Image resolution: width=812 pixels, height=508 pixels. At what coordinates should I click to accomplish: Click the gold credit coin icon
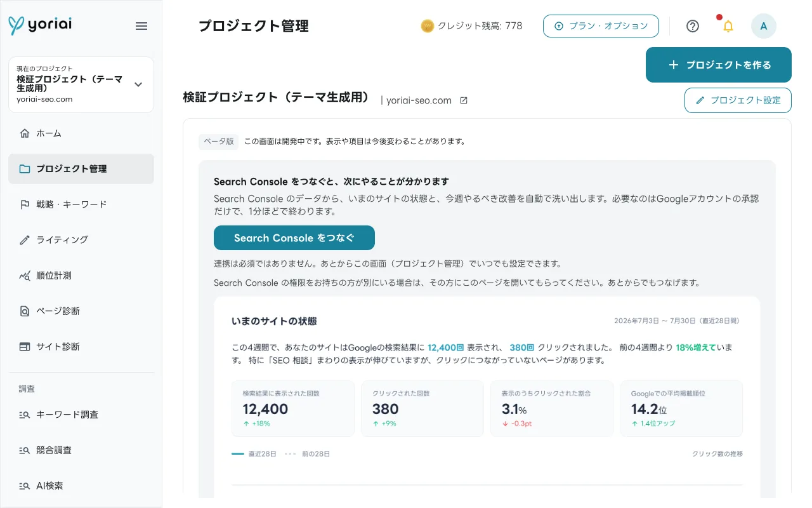(427, 26)
